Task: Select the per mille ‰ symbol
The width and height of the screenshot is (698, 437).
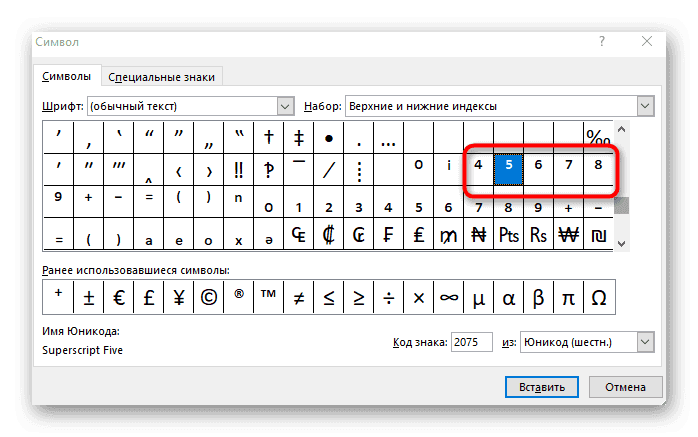Action: click(x=598, y=138)
